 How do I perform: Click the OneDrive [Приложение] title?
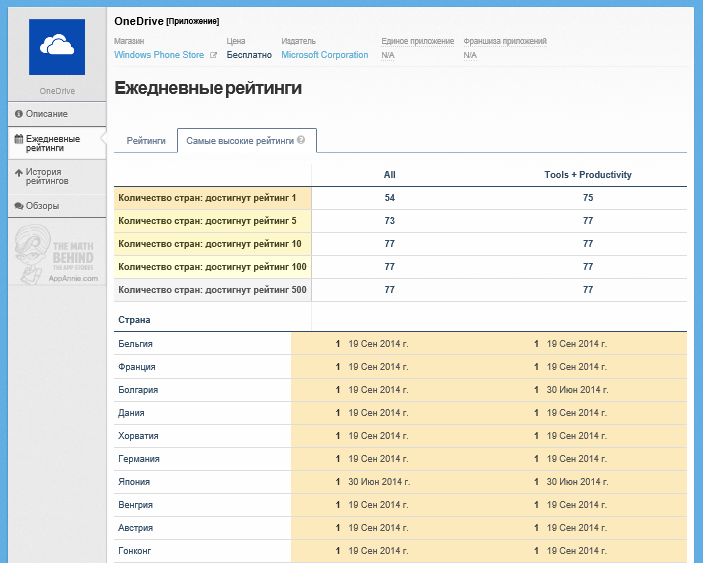167,21
